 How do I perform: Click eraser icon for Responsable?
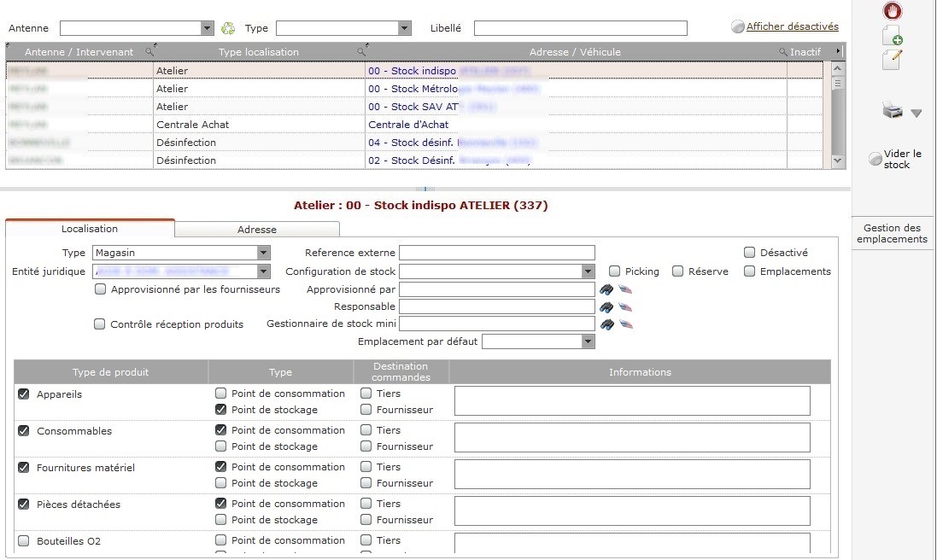[x=625, y=306]
